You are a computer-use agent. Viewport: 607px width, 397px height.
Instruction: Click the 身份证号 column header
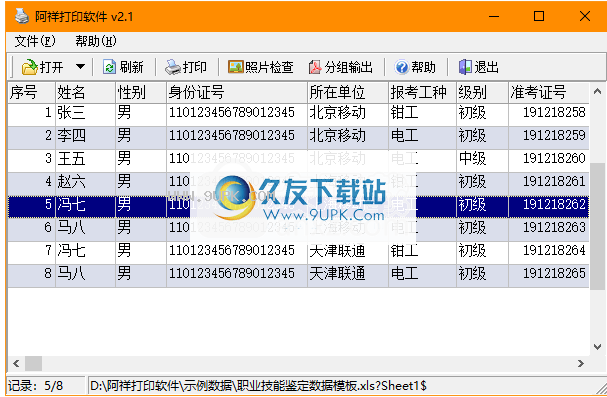point(237,92)
